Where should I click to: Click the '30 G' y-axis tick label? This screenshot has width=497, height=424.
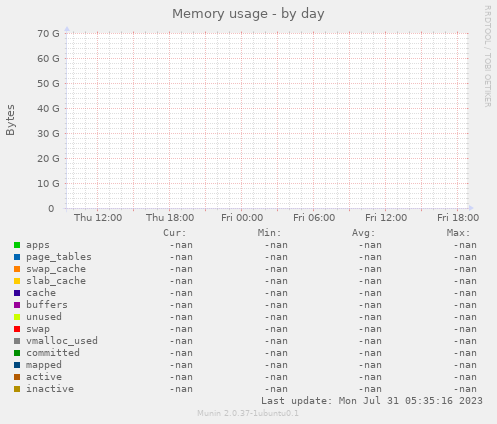click(x=48, y=134)
